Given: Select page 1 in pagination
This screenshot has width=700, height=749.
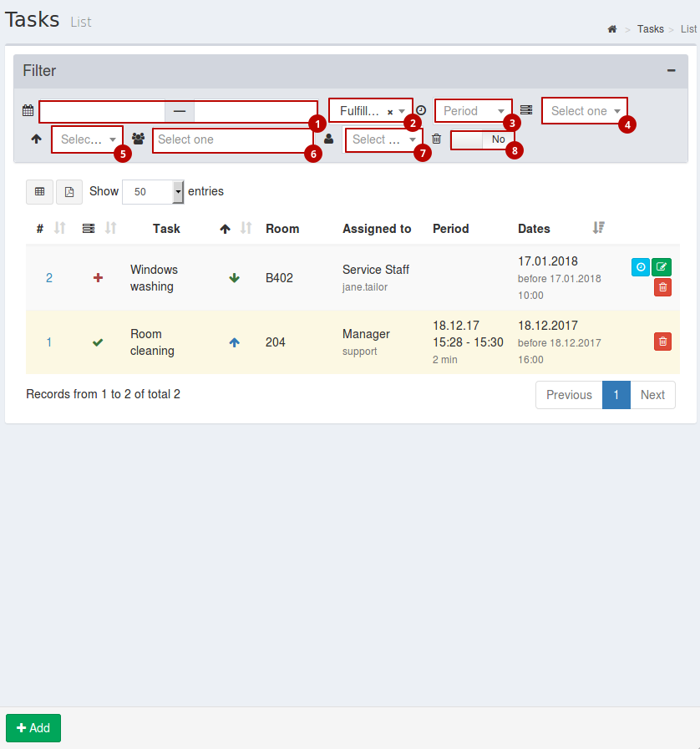Looking at the screenshot, I should click(616, 395).
